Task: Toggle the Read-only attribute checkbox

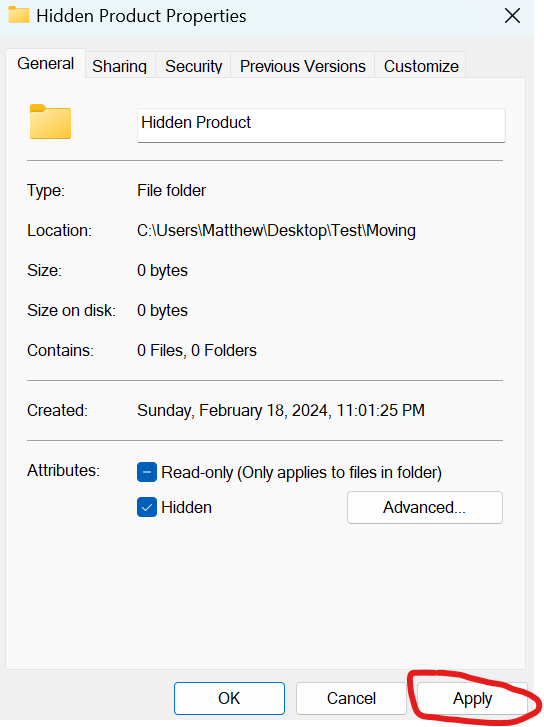Action: click(x=147, y=472)
